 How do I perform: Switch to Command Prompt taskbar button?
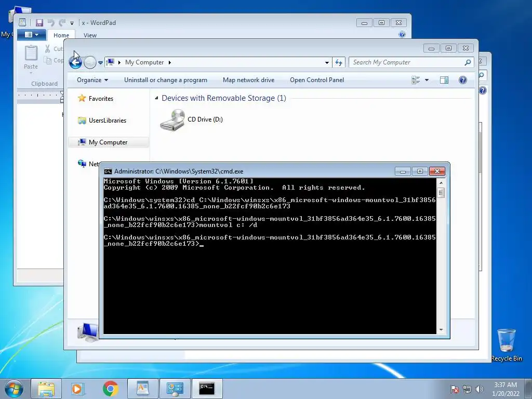tap(207, 389)
